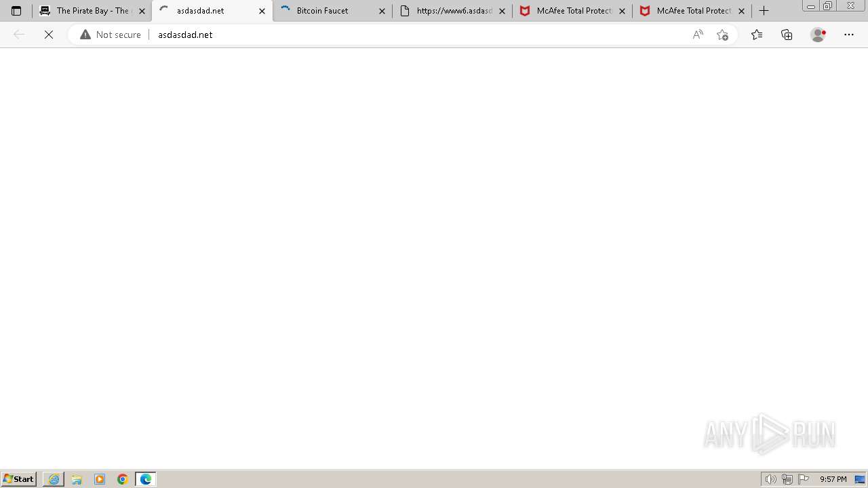Close the second McAfee Total Protection tab
This screenshot has width=868, height=488.
(x=741, y=11)
